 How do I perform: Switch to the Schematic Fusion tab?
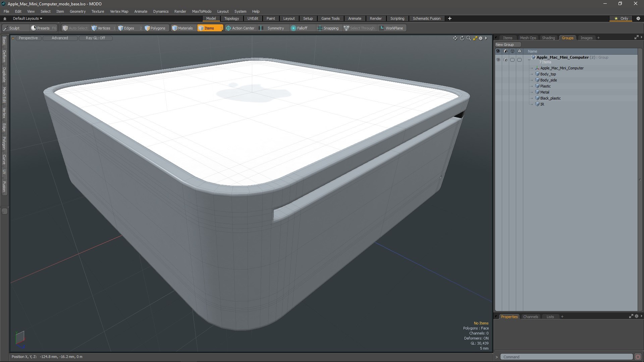tap(426, 18)
